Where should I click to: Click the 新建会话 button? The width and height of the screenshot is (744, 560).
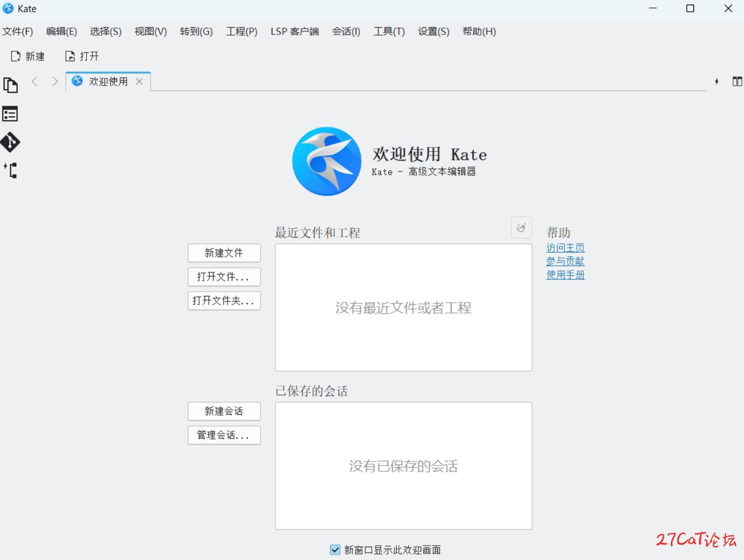tap(224, 411)
